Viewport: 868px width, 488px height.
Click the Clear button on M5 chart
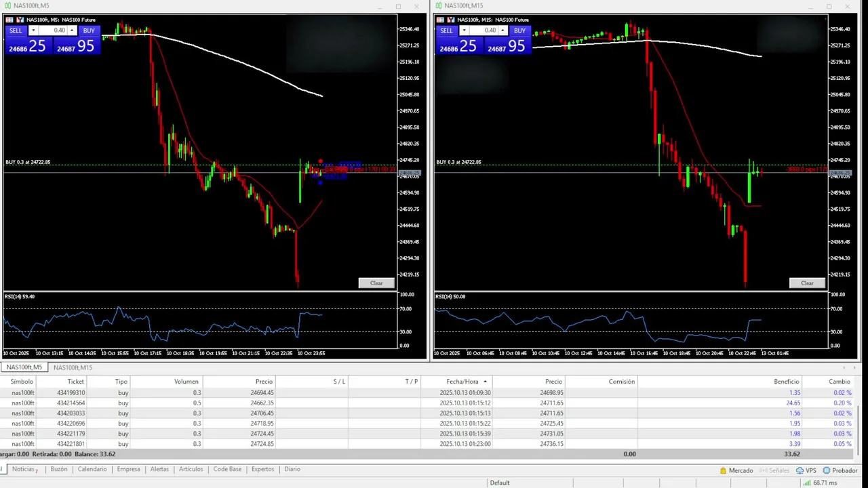376,283
